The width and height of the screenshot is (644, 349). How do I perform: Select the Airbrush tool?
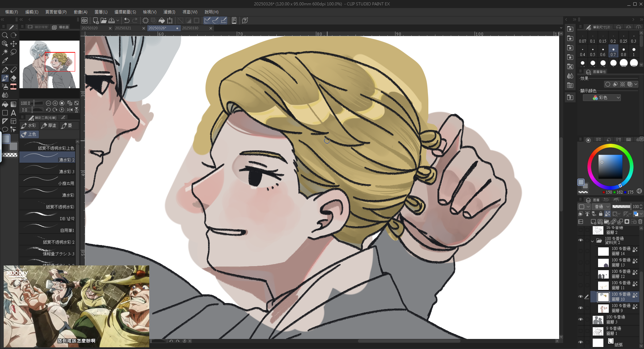[5, 87]
